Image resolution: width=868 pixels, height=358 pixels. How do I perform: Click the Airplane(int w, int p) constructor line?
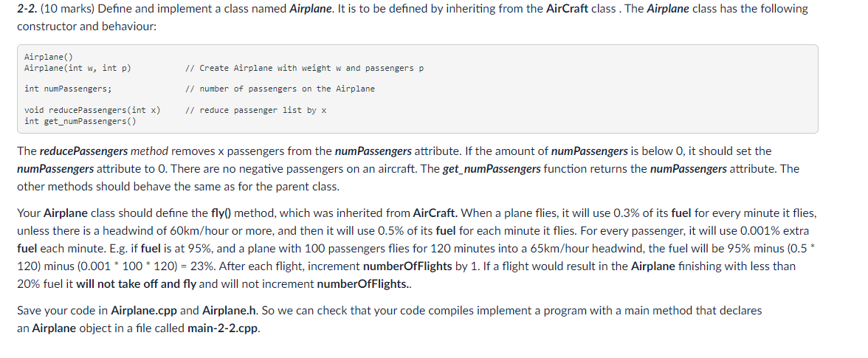point(77,68)
